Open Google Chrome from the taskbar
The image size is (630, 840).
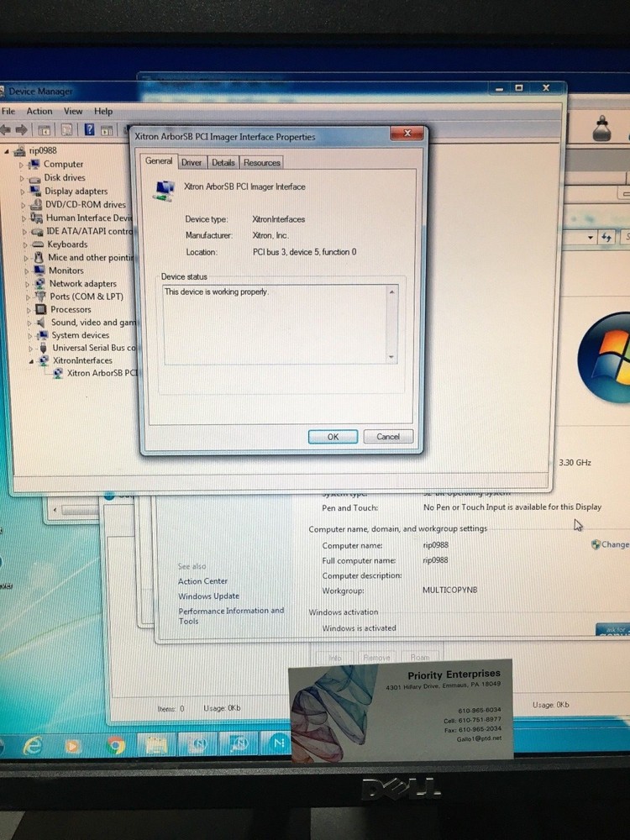115,744
